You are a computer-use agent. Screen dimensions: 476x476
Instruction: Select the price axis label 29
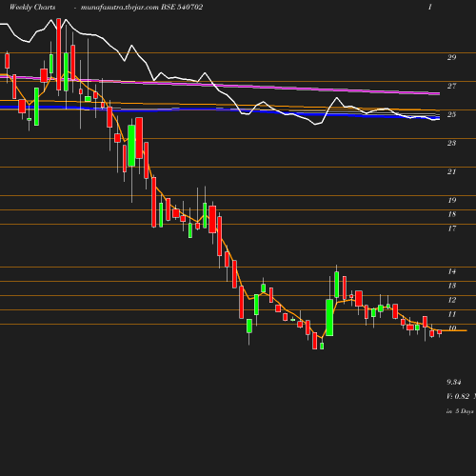click(452, 57)
